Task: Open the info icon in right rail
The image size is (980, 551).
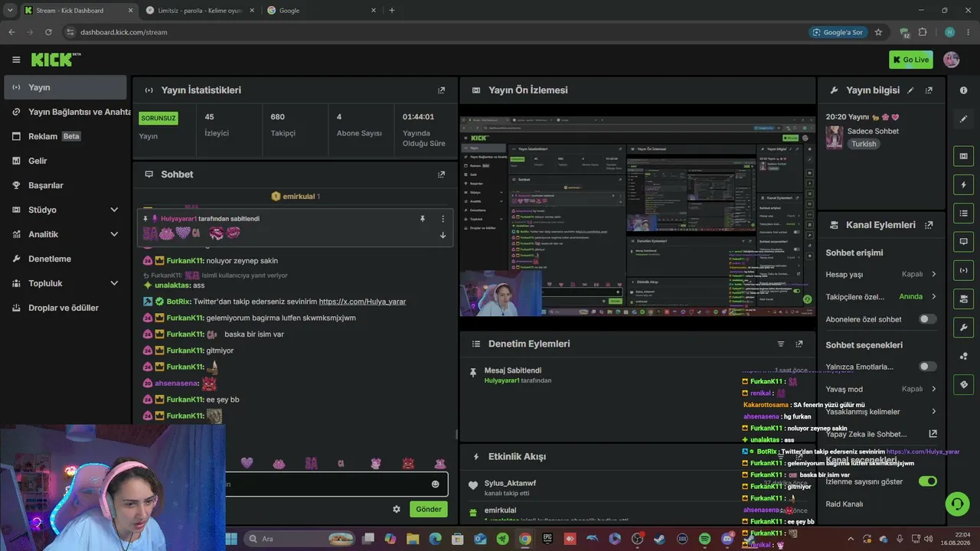Action: point(963,90)
